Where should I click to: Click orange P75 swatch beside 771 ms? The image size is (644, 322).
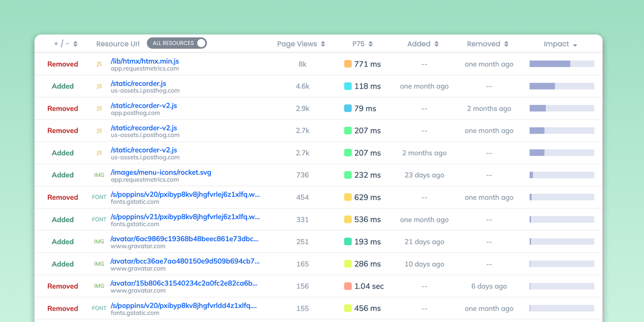[x=348, y=64]
